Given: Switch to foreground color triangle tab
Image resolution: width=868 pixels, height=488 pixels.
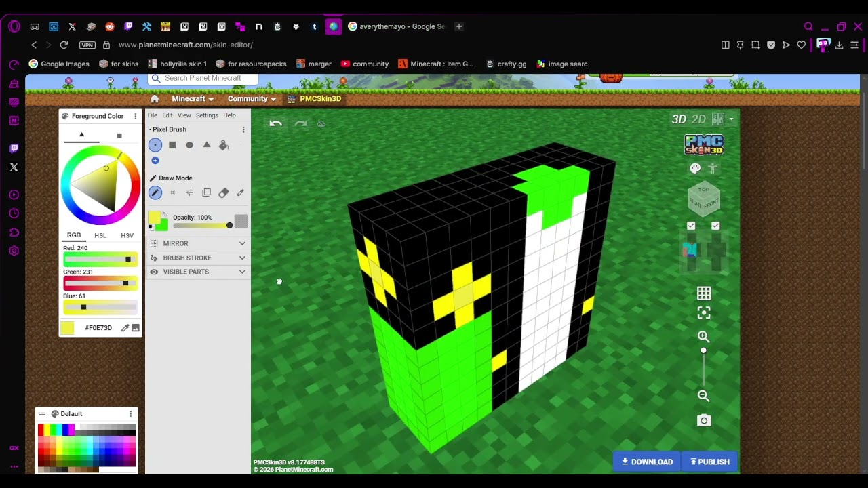Looking at the screenshot, I should click(x=81, y=135).
